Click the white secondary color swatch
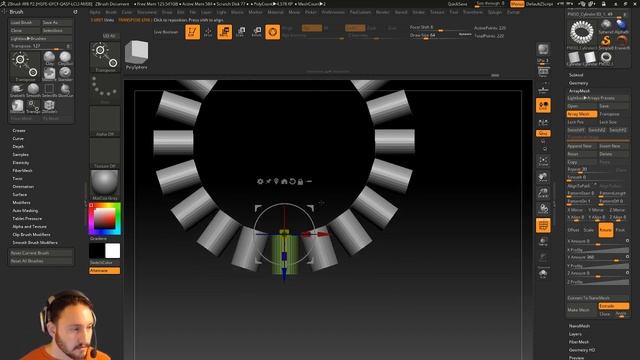The height and width of the screenshot is (360, 640). coord(113,251)
